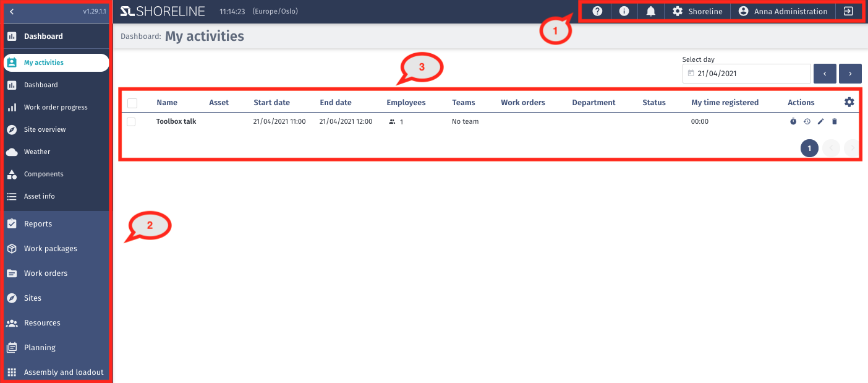Click the No team cell
This screenshot has height=383, width=868.
[466, 122]
